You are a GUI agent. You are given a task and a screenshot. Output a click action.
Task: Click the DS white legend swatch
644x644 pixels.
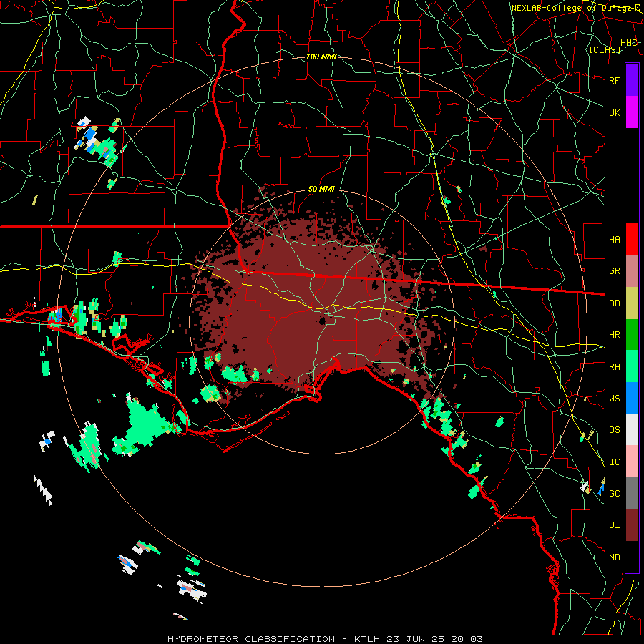point(632,429)
